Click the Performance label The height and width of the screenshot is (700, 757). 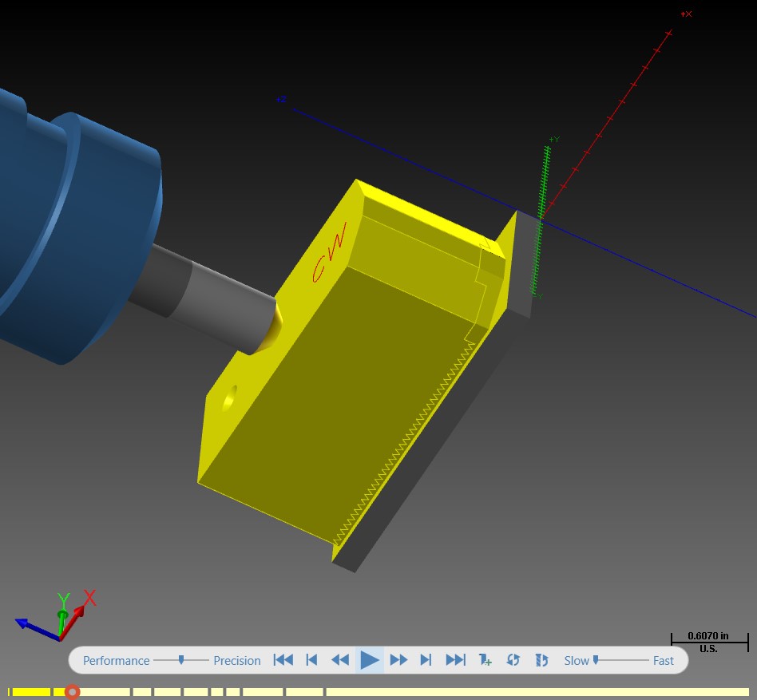point(117,660)
